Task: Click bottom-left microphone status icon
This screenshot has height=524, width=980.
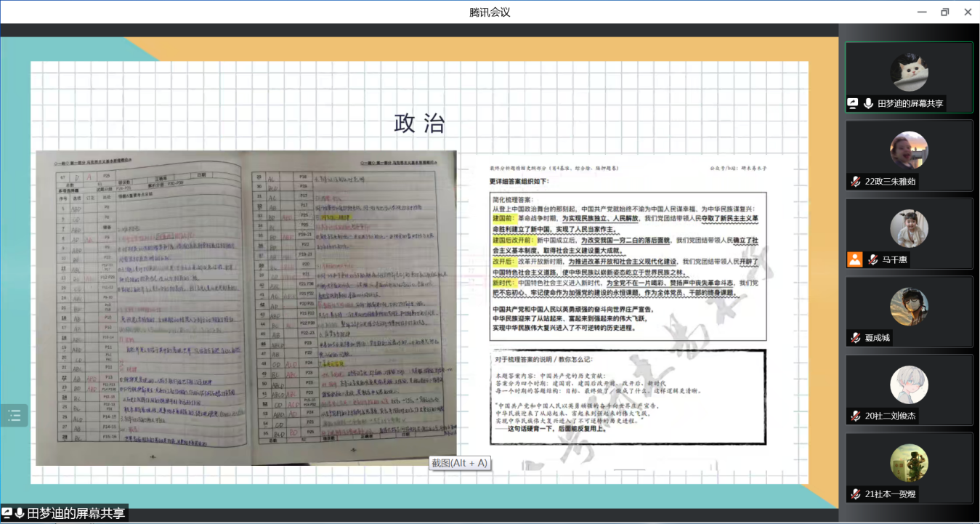Action: click(20, 514)
